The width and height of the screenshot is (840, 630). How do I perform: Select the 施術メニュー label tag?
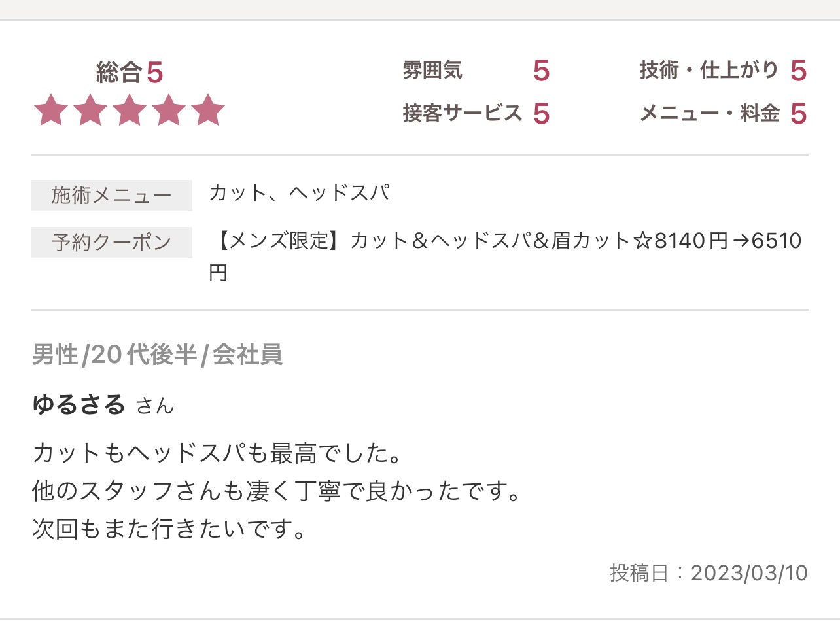[112, 196]
